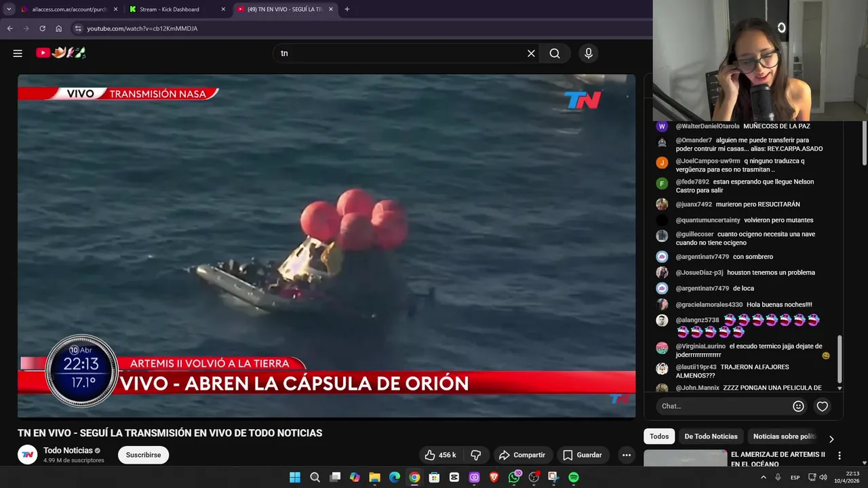Image resolution: width=868 pixels, height=488 pixels.
Task: Open the video title 'EL AMERIZAJE DE ARTEMIS II'
Action: [x=778, y=459]
